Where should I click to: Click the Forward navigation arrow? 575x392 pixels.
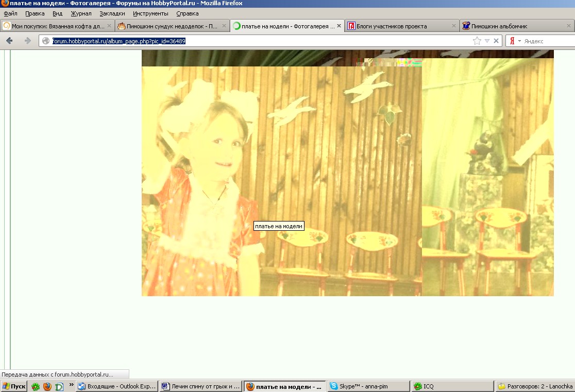[x=27, y=41]
